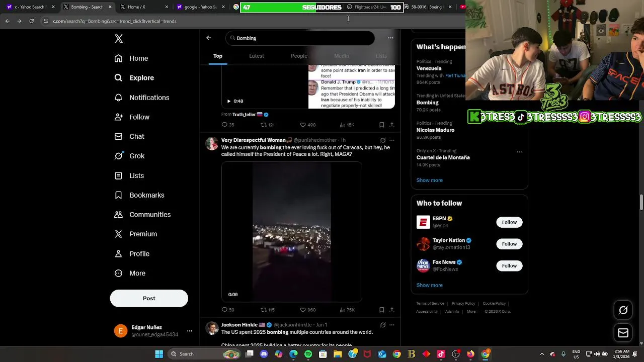Switch to the Lists tab
The width and height of the screenshot is (644, 362).
(381, 56)
